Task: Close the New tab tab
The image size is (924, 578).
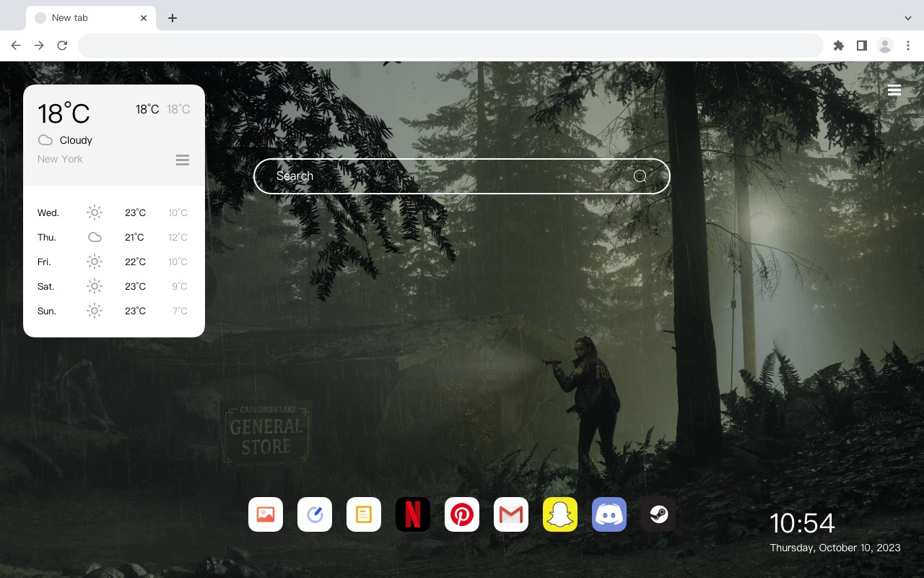Action: [144, 18]
